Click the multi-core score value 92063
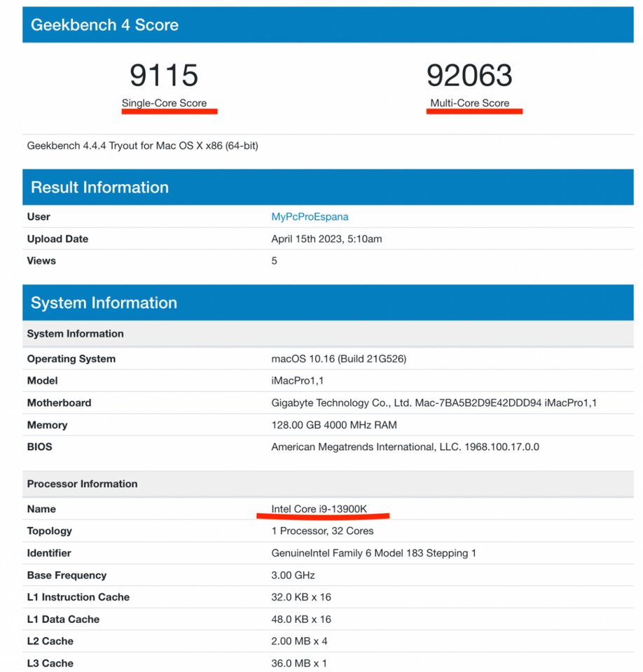Screen dimensions: 643x672 (x=469, y=76)
